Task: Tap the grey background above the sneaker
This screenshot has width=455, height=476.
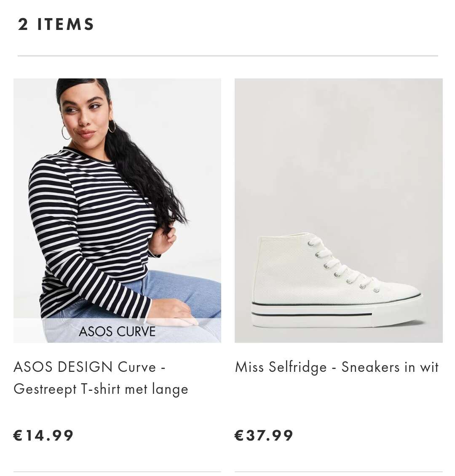Action: [339, 152]
